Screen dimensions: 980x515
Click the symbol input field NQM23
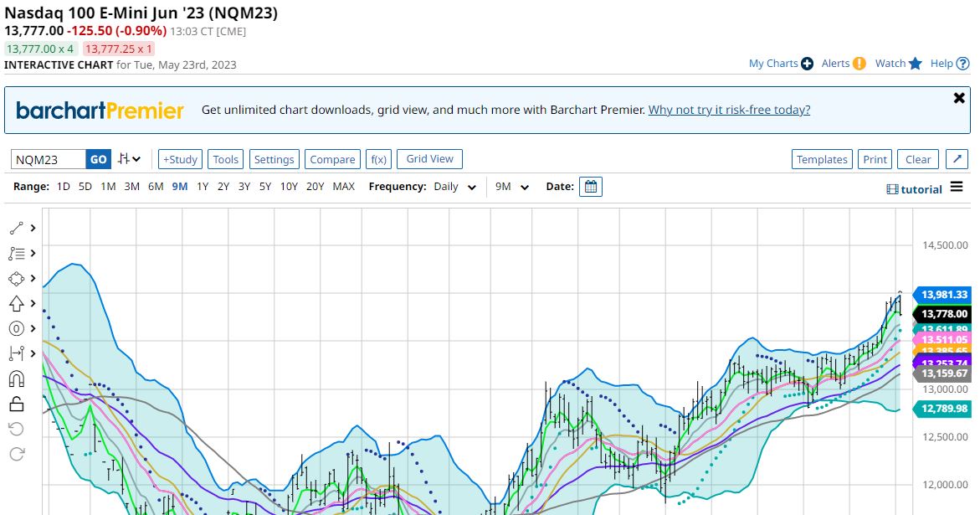[49, 159]
